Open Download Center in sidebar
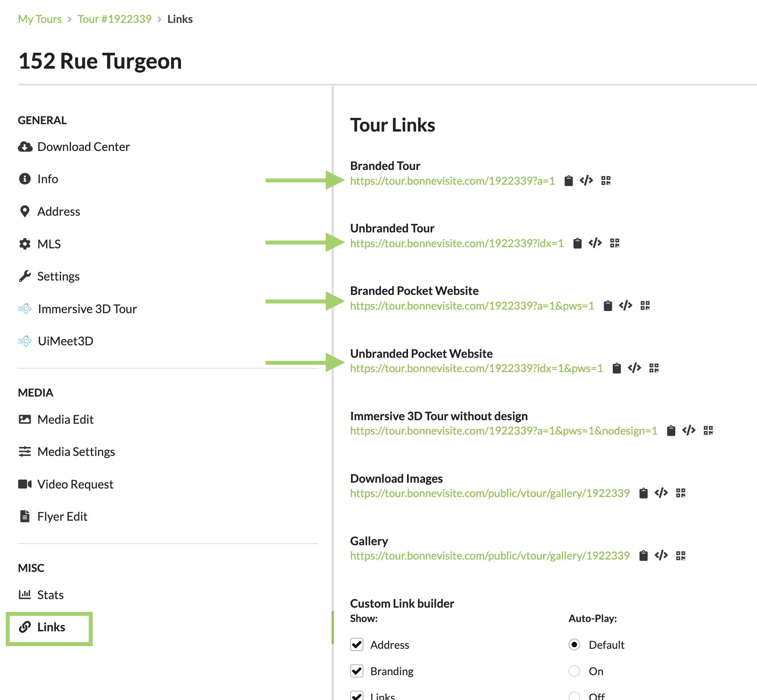 point(83,147)
